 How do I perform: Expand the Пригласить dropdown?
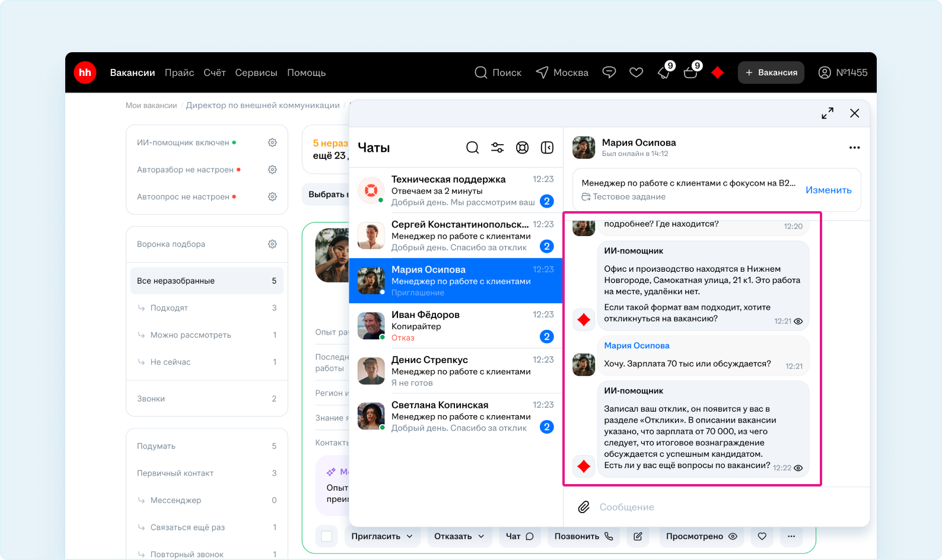[x=382, y=536]
